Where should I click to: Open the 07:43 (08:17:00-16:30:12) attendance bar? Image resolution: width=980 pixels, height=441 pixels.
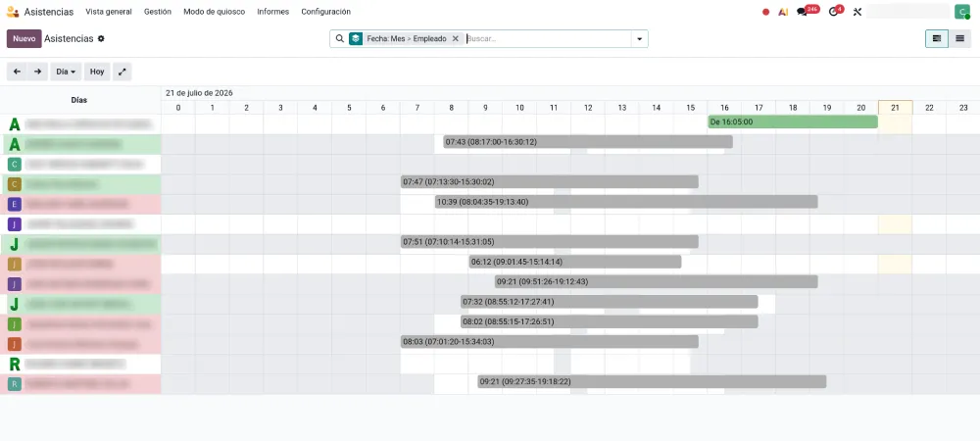coord(587,142)
